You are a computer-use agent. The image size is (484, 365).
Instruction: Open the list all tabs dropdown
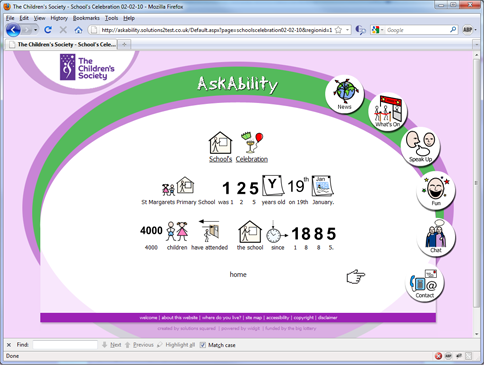pos(476,44)
